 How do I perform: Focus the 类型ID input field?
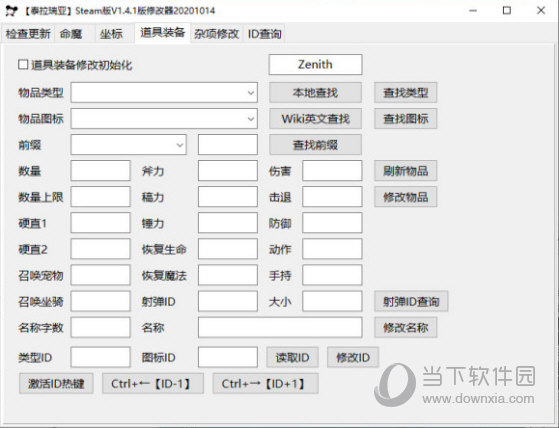click(x=101, y=357)
